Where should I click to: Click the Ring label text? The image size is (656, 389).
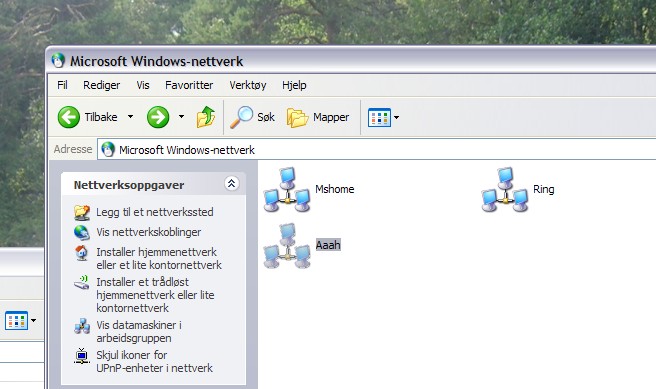click(543, 189)
